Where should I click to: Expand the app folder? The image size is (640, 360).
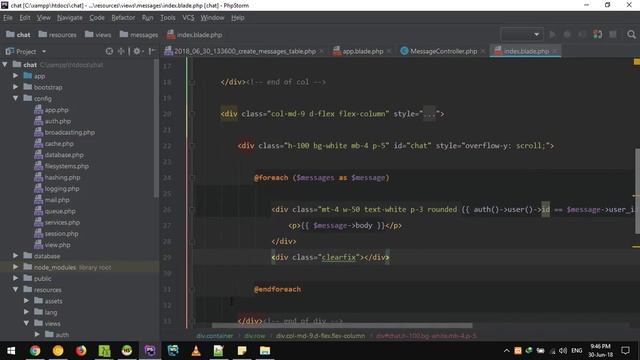16,76
